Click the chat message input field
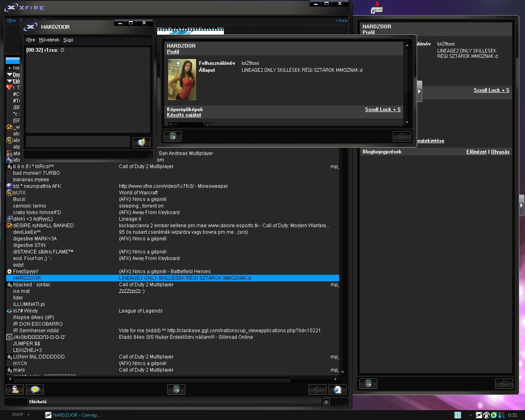525x420 pixels. click(x=78, y=142)
